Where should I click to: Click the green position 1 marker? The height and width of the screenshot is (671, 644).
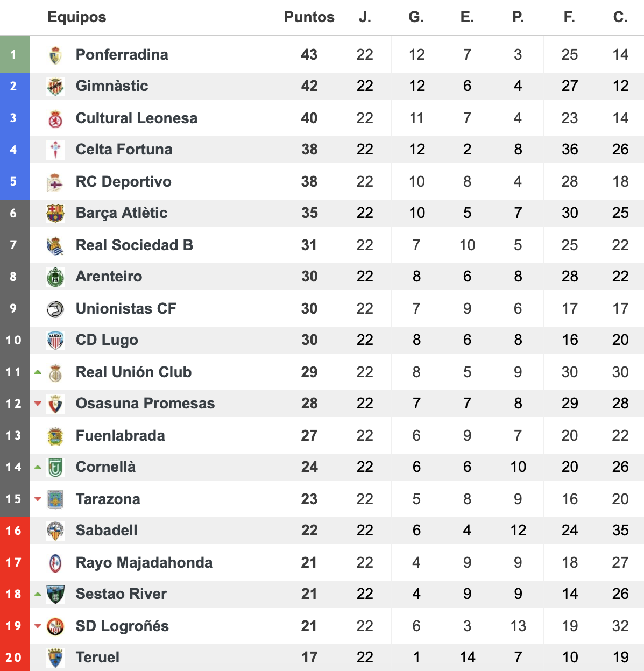[15, 54]
